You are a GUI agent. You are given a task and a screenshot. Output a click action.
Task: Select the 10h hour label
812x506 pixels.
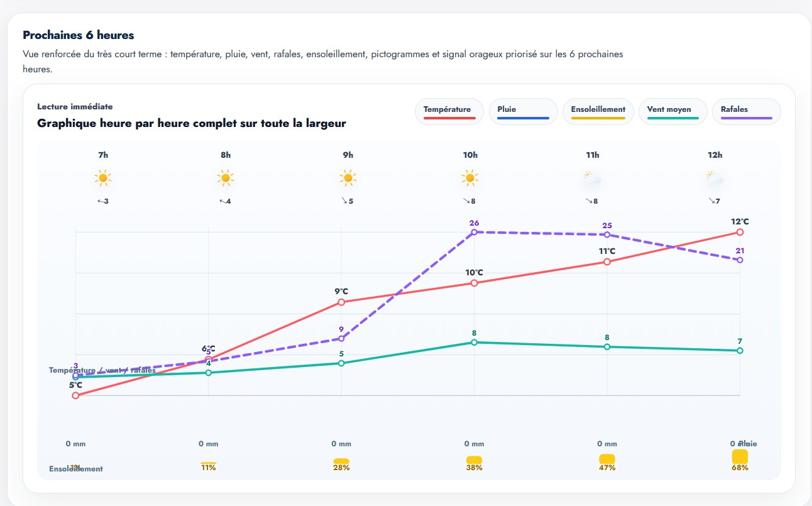point(470,155)
